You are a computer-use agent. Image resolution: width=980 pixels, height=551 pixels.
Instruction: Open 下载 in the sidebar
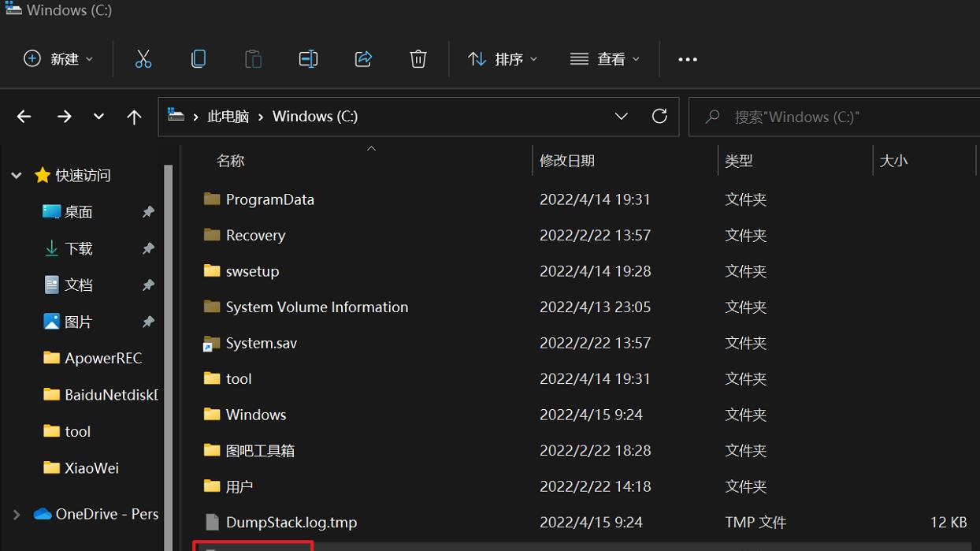click(x=79, y=248)
